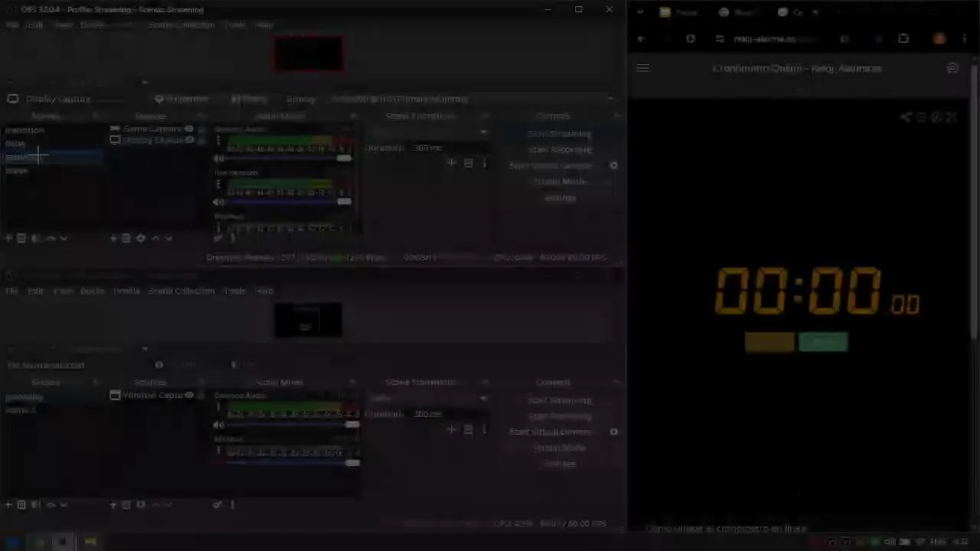Viewport: 980px width, 551px height.
Task: Click Start Recording in the lower OBS window
Action: click(x=560, y=416)
